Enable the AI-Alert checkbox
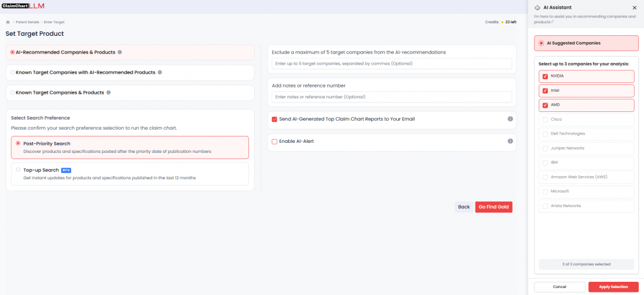This screenshot has width=644, height=295. coord(275,142)
